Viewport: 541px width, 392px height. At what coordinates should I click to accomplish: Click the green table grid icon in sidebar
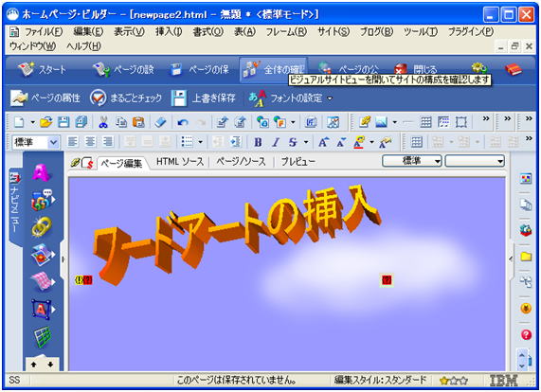pos(43,336)
